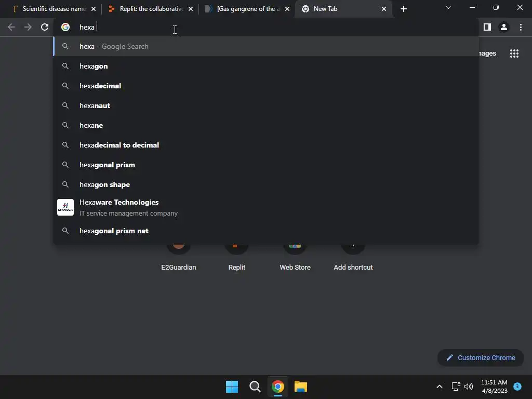Close the Scientific disease name tab
The width and height of the screenshot is (532, 399).
(x=94, y=9)
